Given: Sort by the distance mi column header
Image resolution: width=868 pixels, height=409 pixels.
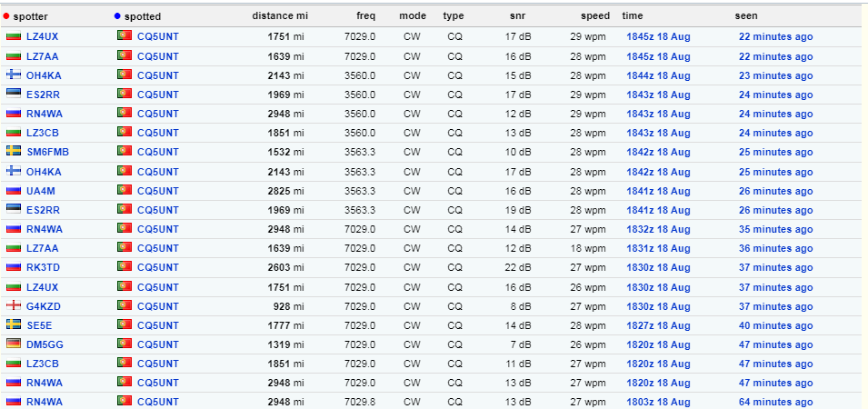Looking at the screenshot, I should pyautogui.click(x=280, y=16).
